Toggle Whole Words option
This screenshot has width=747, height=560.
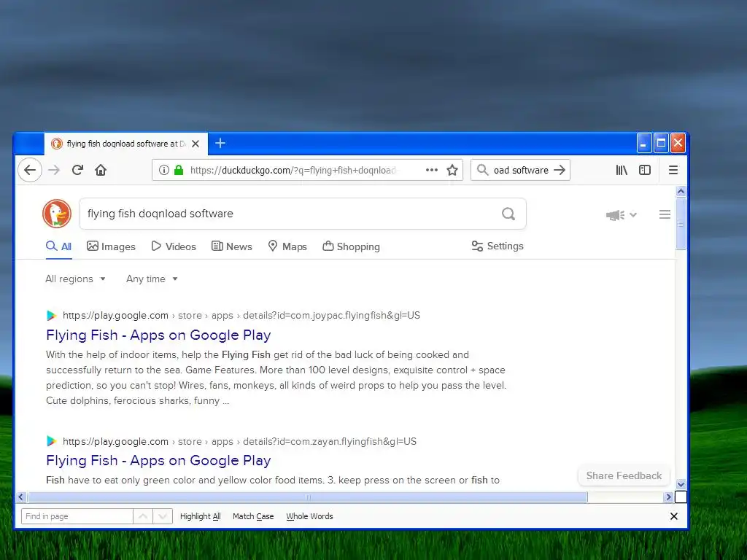point(309,516)
